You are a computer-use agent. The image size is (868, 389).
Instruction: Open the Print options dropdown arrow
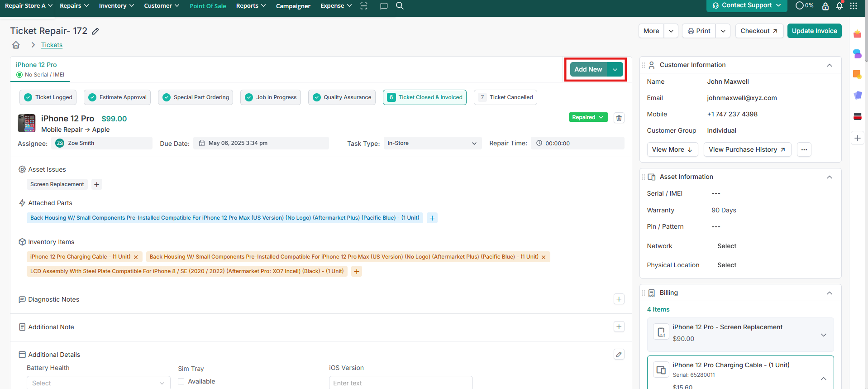click(x=723, y=31)
